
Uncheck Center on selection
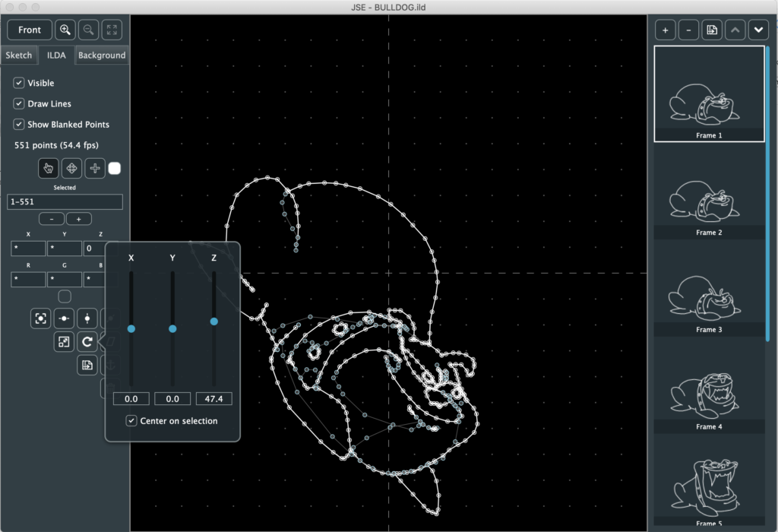[131, 421]
